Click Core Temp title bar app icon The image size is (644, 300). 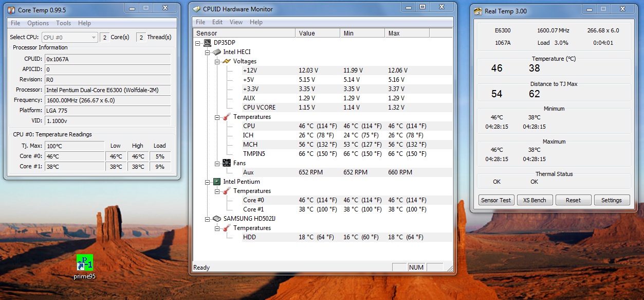tap(11, 10)
